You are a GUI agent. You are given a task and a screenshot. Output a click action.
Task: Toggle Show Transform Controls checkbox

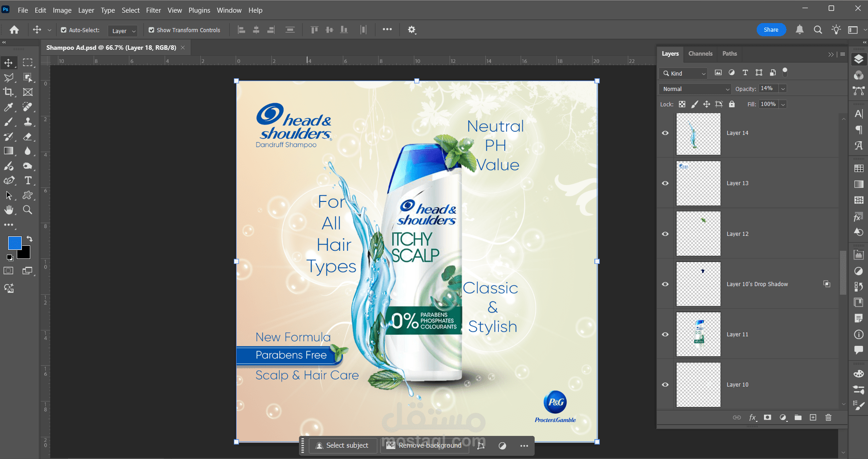[152, 30]
